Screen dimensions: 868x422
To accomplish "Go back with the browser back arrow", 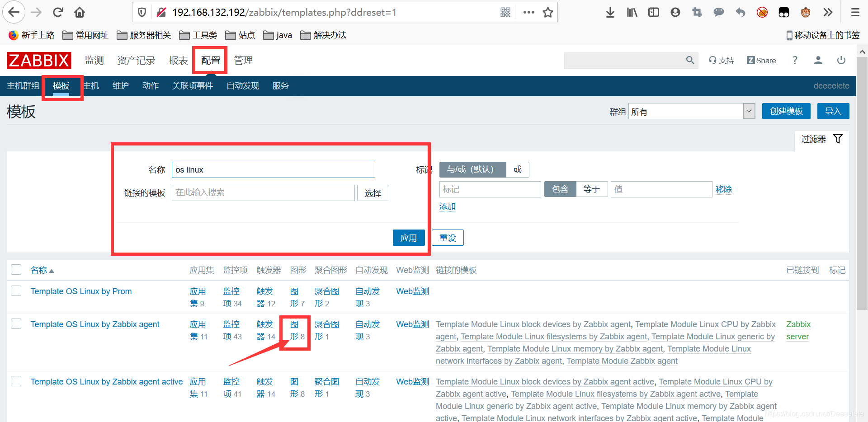I will [14, 12].
